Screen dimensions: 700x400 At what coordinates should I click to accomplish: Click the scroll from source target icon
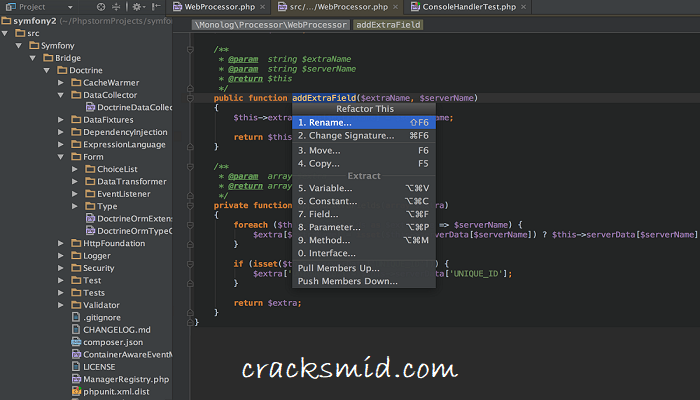click(101, 7)
